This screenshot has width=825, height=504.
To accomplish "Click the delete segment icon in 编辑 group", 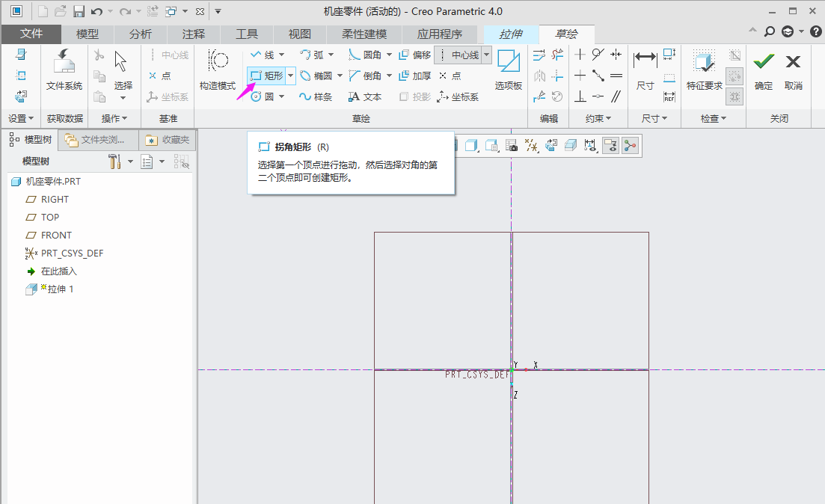I will [558, 55].
